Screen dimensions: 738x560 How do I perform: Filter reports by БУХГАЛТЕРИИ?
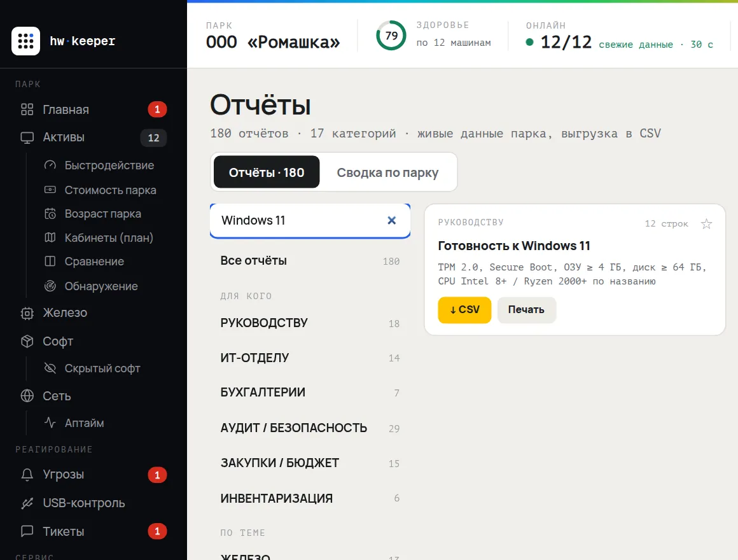coord(310,393)
